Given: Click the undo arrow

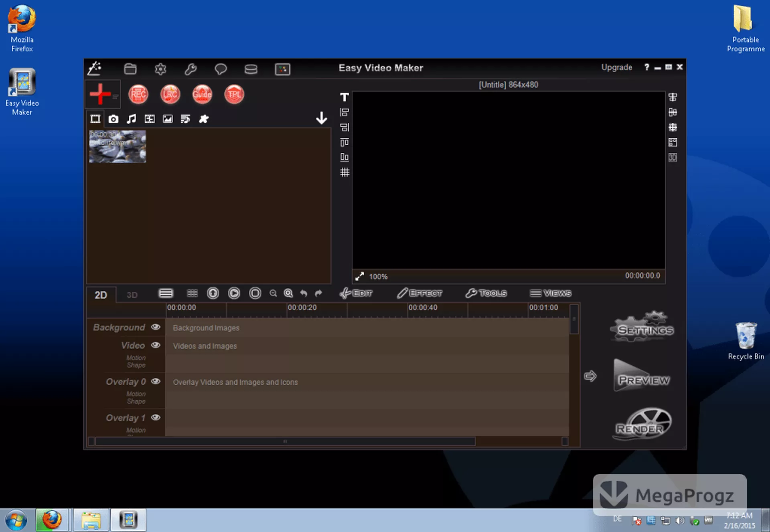Looking at the screenshot, I should click(304, 293).
